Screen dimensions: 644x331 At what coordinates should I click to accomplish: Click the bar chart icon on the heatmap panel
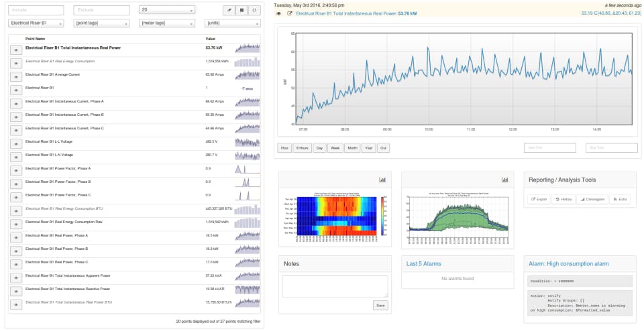(382, 180)
